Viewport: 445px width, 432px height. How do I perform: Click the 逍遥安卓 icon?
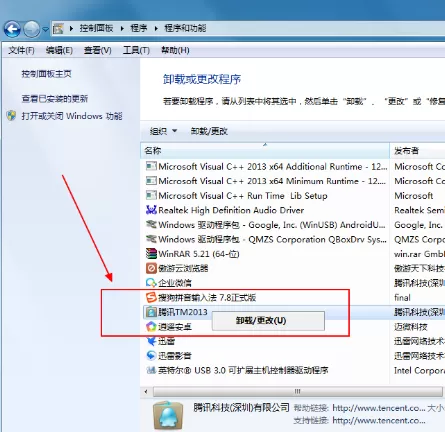pos(151,327)
